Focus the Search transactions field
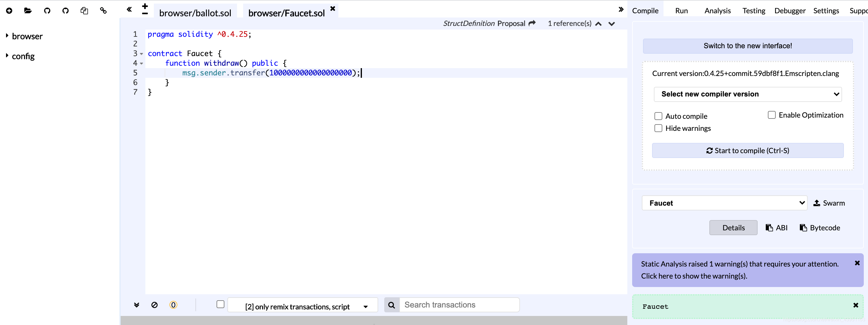868x325 pixels. [x=459, y=305]
